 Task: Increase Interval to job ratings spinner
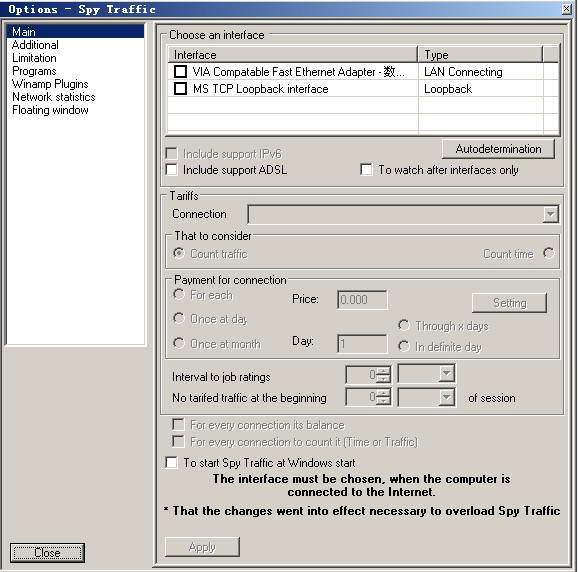[x=384, y=370]
